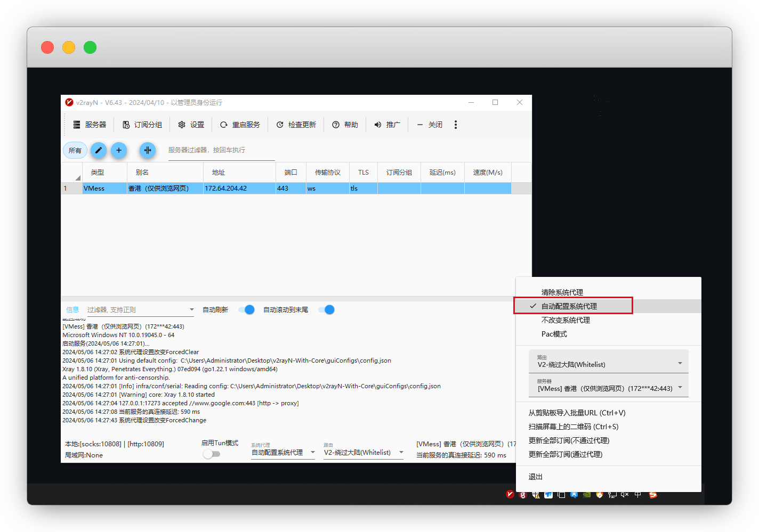Click the 服务器过滤器 search input field
This screenshot has height=532, width=759.
(221, 150)
